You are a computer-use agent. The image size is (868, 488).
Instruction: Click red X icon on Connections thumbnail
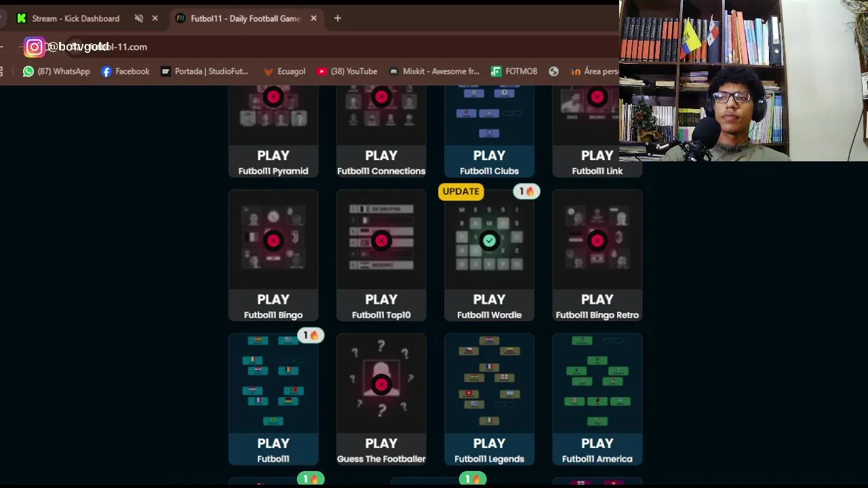[x=381, y=97]
